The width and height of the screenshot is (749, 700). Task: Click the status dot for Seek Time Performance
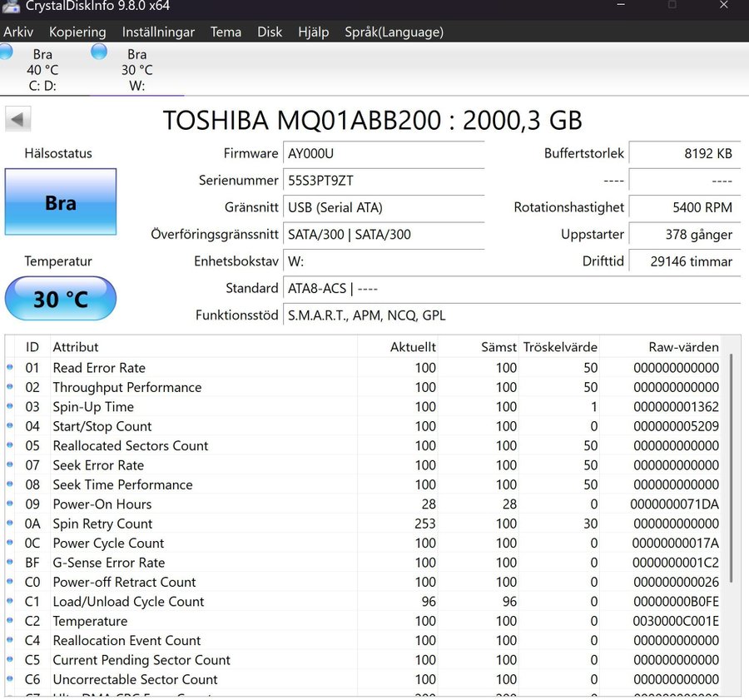pos(9,484)
